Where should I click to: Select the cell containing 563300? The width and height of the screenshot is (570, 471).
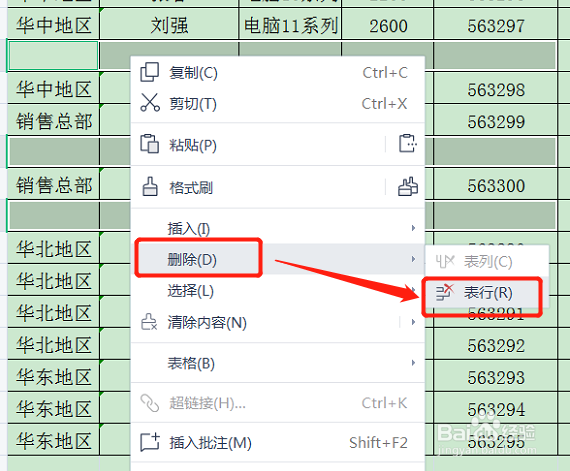click(x=495, y=185)
